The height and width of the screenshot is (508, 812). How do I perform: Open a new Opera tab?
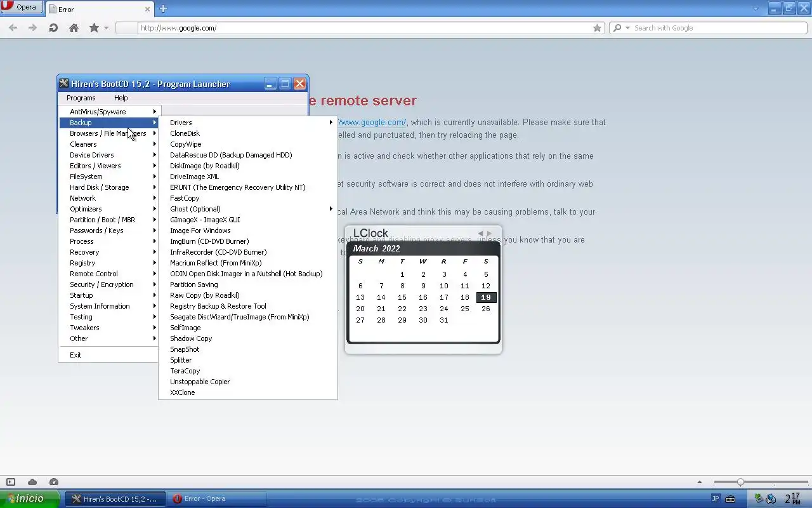[163, 9]
